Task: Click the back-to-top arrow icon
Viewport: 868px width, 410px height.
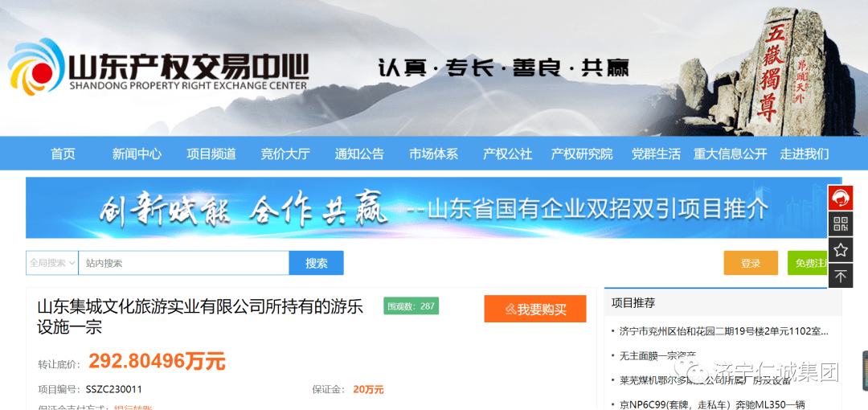Action: (841, 277)
